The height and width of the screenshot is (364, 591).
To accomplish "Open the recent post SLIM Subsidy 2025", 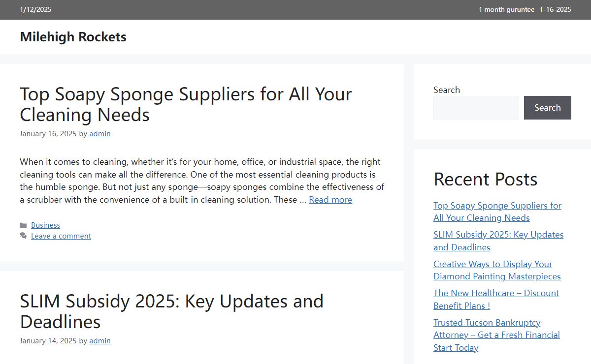I will click(x=498, y=241).
